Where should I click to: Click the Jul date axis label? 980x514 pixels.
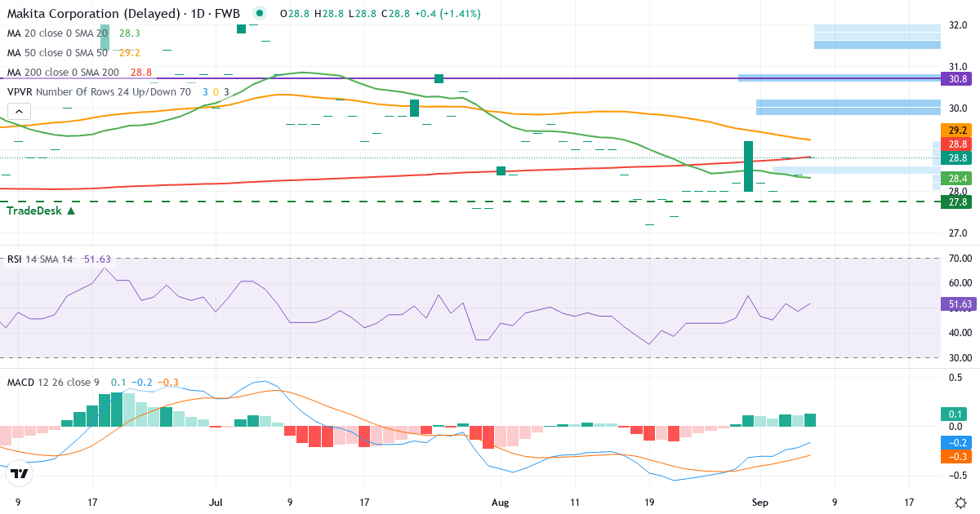click(x=216, y=503)
